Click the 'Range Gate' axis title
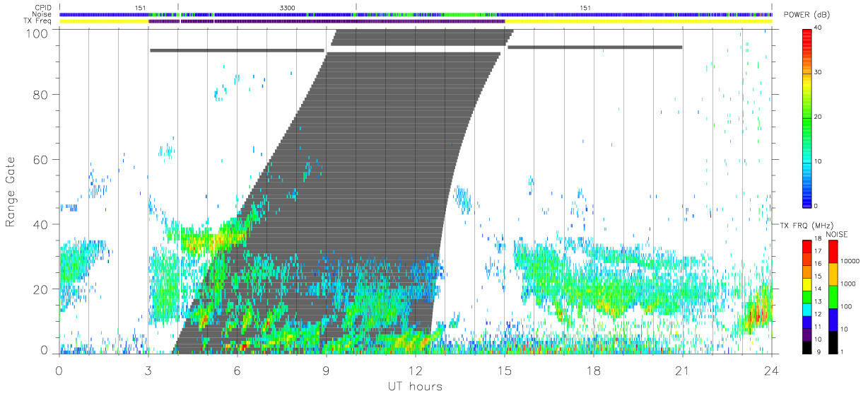868x401 pixels. tap(11, 192)
